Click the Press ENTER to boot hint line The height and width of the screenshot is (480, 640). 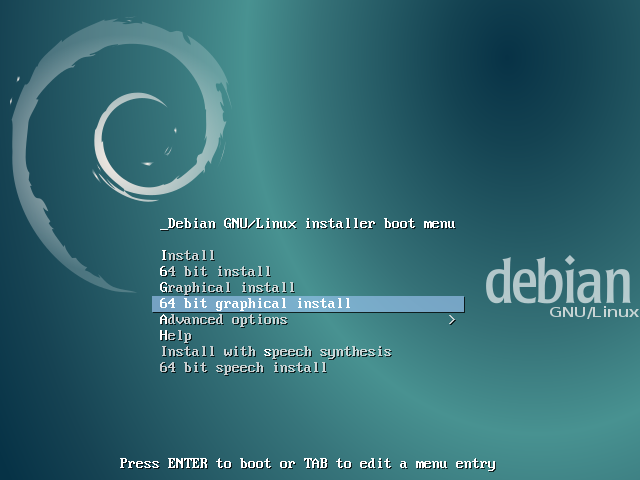pyautogui.click(x=307, y=464)
